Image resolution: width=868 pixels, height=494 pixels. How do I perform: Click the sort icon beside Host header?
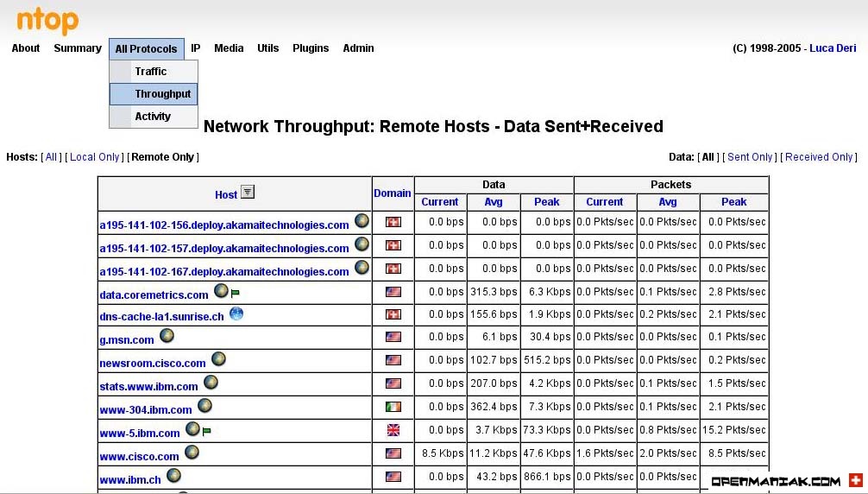(x=248, y=192)
